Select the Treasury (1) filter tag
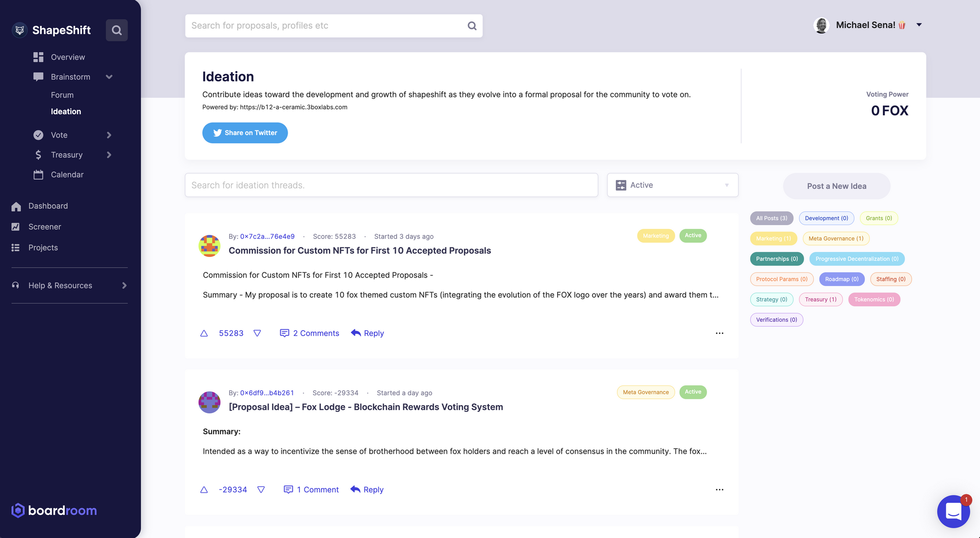This screenshot has height=538, width=980. tap(820, 300)
